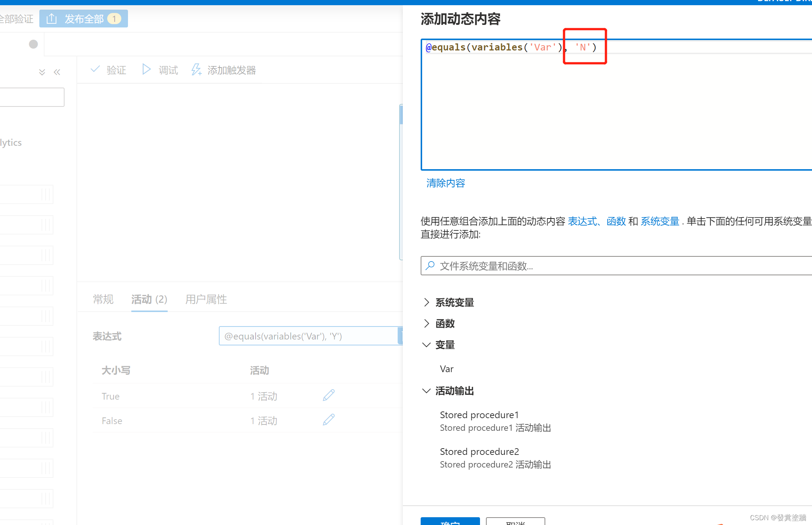The image size is (812, 525).
Task: Click the 调试 toolbar button
Action: pos(160,70)
